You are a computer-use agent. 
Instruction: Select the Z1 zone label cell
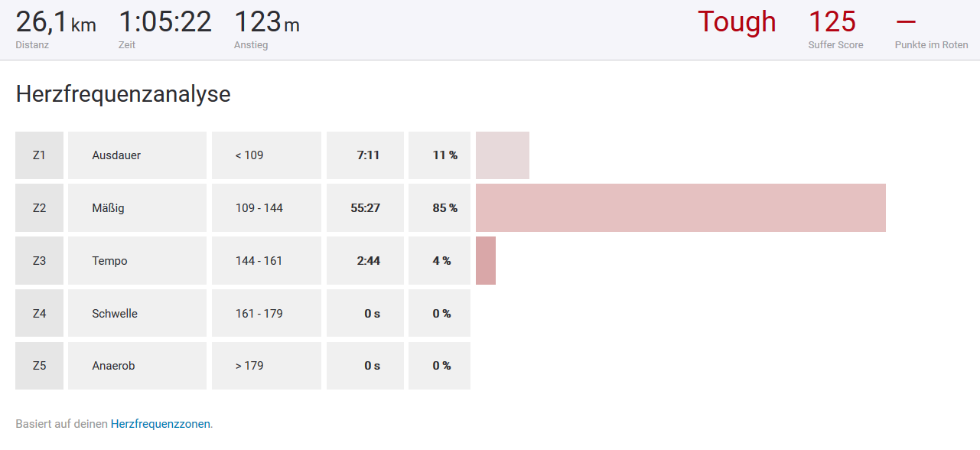(x=39, y=155)
